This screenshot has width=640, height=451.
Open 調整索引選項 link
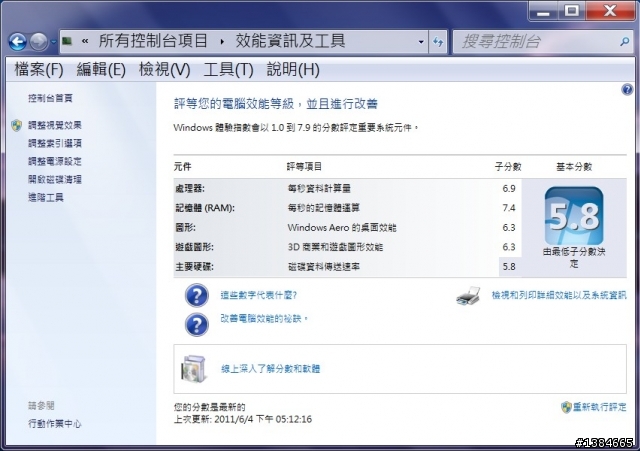55,143
